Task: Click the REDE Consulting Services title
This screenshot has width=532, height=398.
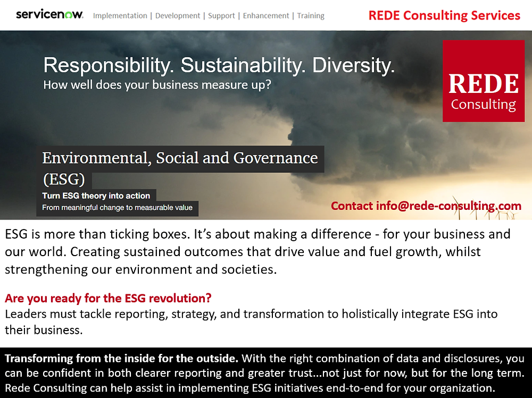Action: 444,15
